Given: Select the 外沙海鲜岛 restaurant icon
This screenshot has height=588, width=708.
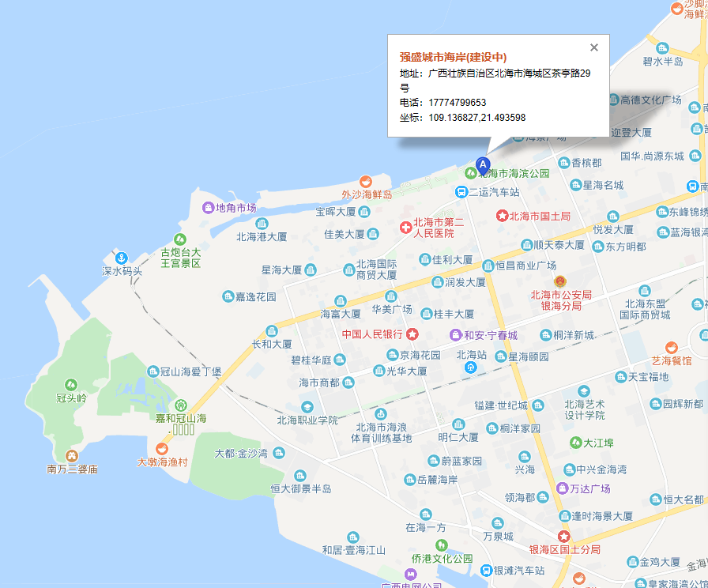Looking at the screenshot, I should point(365,181).
